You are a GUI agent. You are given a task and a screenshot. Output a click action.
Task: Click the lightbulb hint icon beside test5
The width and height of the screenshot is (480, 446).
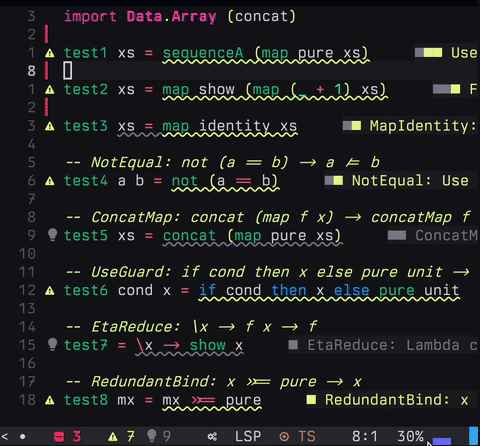pos(52,235)
